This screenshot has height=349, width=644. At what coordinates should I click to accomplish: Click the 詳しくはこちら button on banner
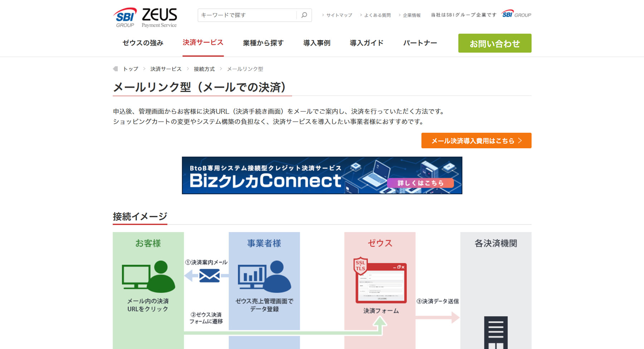click(420, 183)
